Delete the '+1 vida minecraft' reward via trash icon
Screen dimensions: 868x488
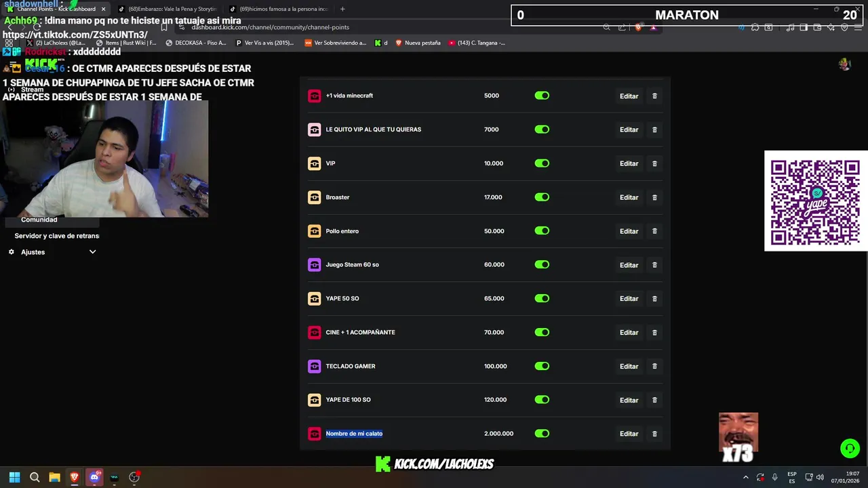coord(654,96)
